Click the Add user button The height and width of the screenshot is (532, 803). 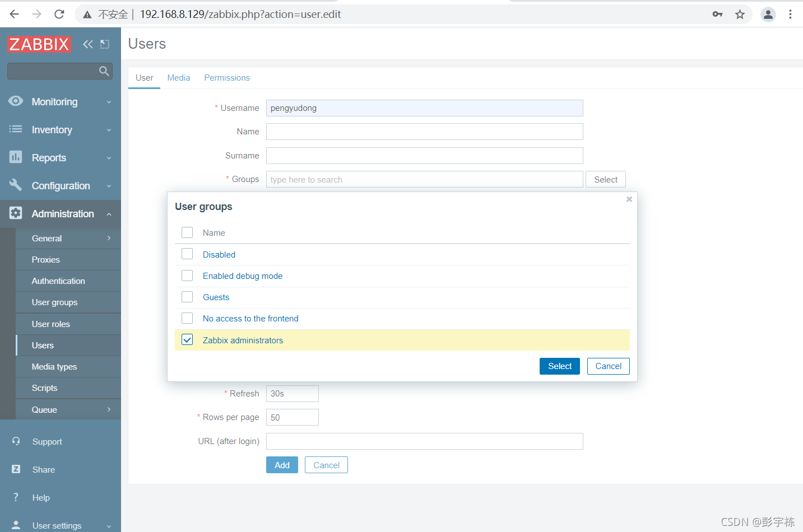click(282, 465)
